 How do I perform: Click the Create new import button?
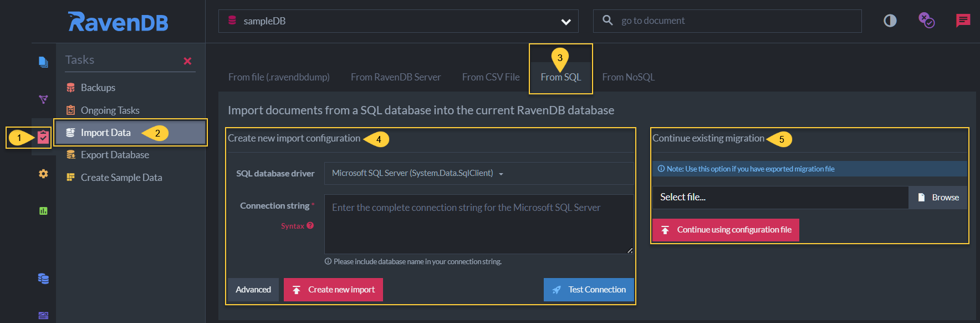tap(333, 290)
